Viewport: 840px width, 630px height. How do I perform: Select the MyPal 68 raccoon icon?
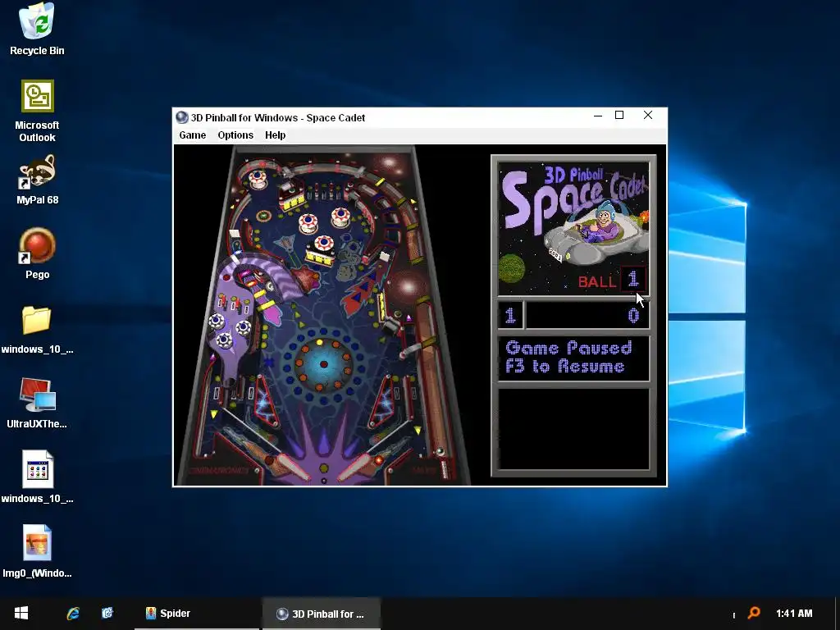coord(37,180)
